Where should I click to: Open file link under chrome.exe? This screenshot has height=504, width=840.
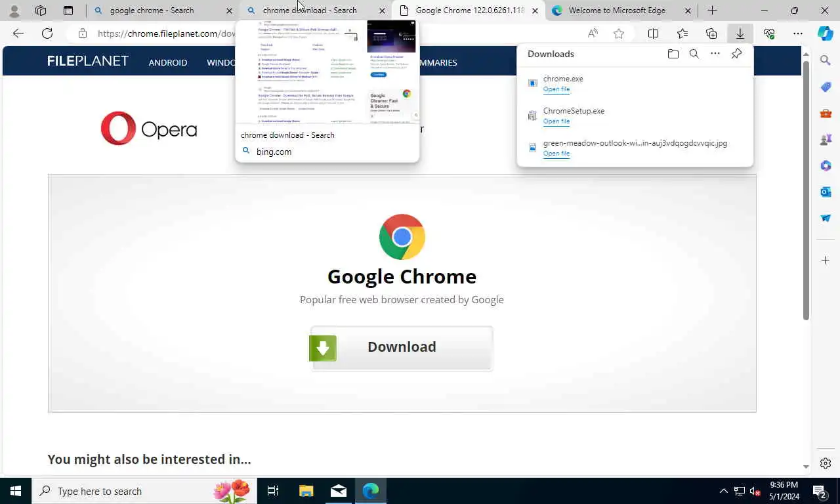click(x=556, y=89)
